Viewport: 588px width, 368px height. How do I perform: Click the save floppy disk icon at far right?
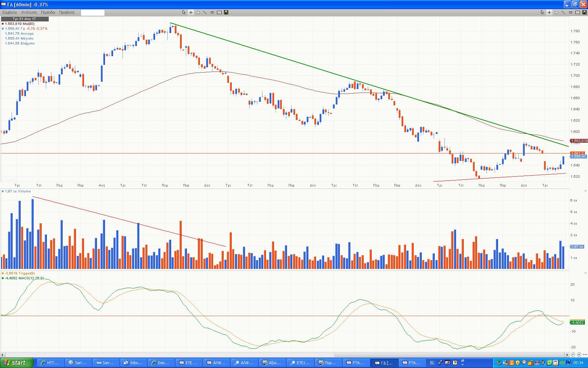584,12
